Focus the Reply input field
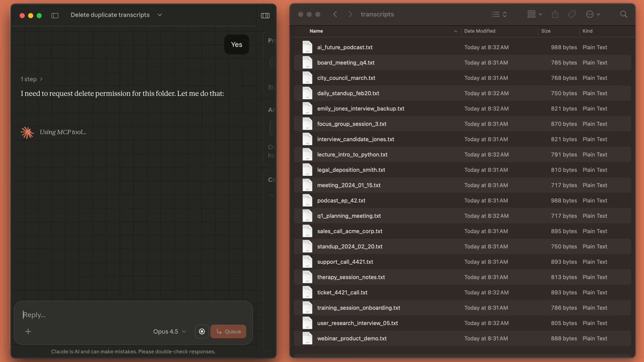Screen dimensions: 644x362 (x=133, y=315)
